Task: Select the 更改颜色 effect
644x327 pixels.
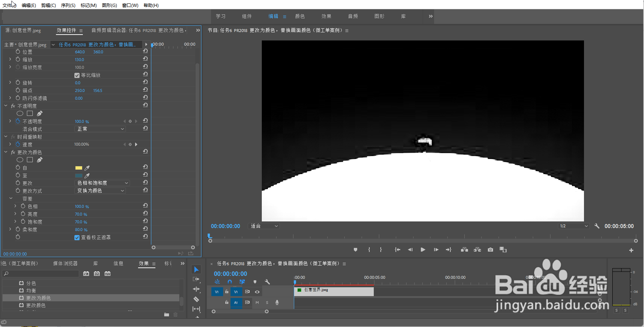Action: tap(36, 305)
